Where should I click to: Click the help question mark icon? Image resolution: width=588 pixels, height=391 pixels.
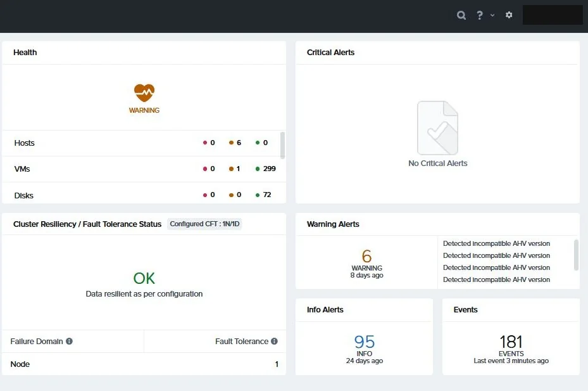tap(480, 15)
